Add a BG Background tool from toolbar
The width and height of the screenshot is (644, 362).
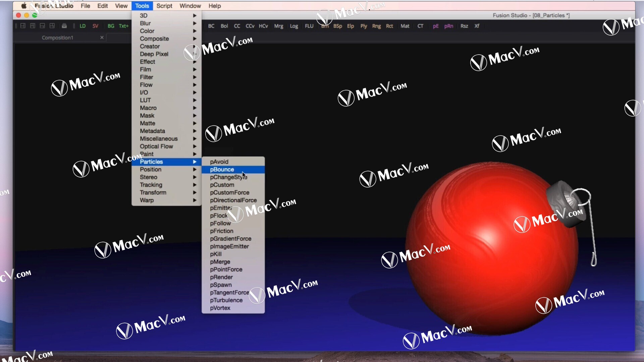pyautogui.click(x=111, y=26)
